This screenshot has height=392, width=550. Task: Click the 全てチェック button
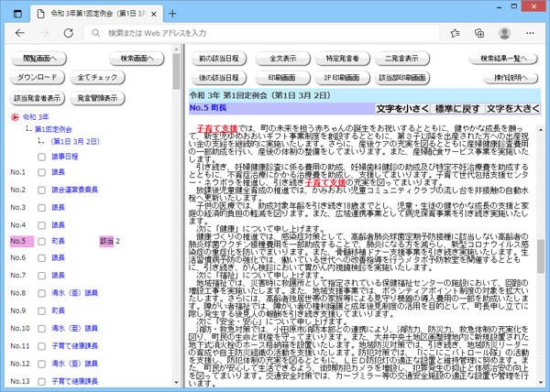click(97, 78)
